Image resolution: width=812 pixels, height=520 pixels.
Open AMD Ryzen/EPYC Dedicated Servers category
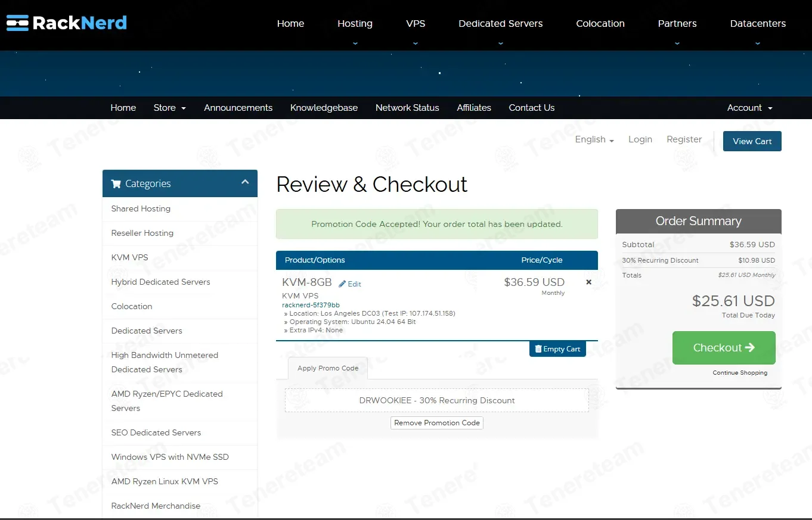(x=180, y=401)
